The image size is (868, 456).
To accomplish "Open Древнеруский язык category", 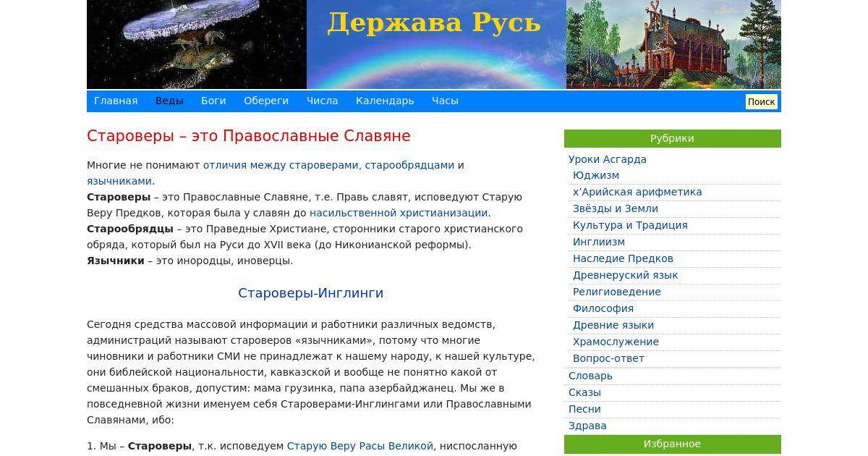I will (626, 275).
